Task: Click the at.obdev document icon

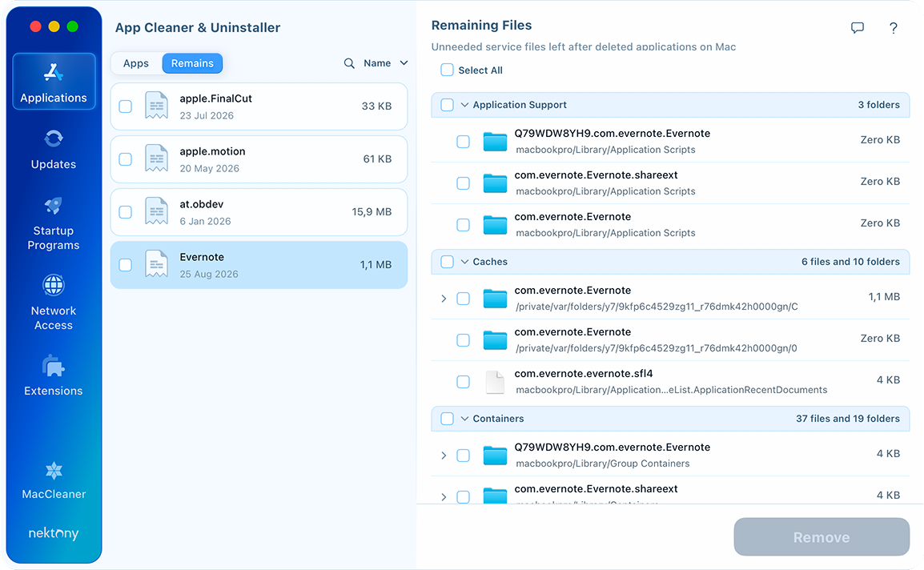Action: point(156,211)
